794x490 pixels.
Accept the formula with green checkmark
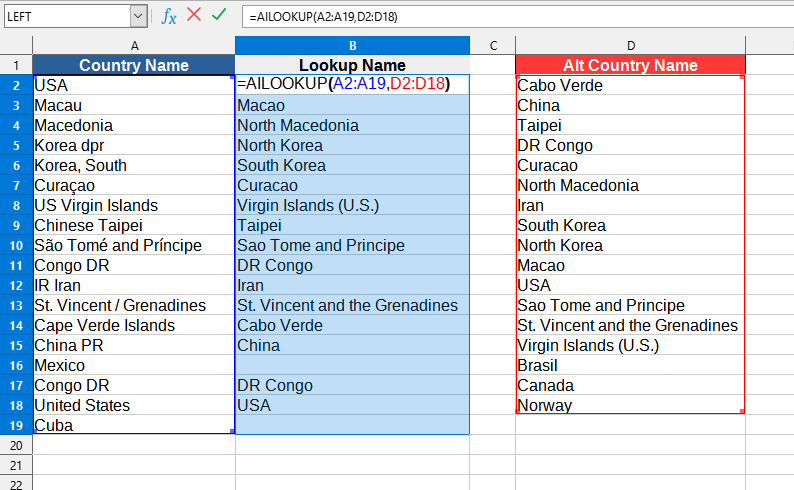(x=219, y=15)
